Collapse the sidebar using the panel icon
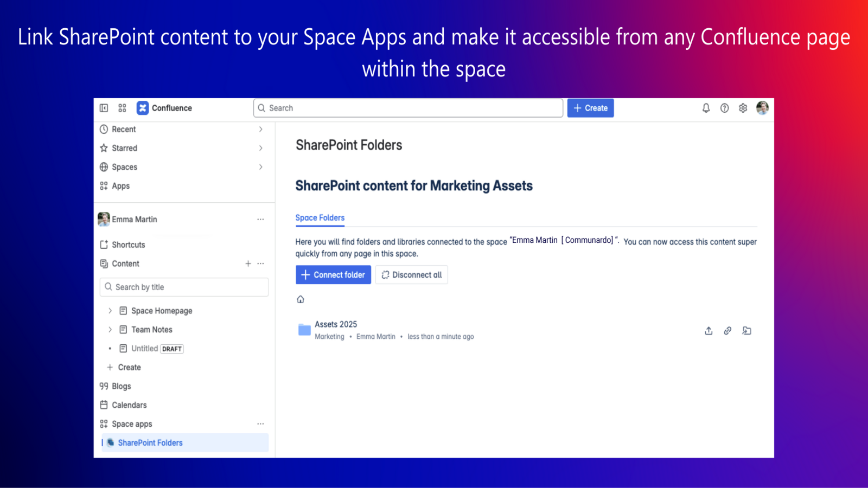The width and height of the screenshot is (868, 488). point(104,108)
